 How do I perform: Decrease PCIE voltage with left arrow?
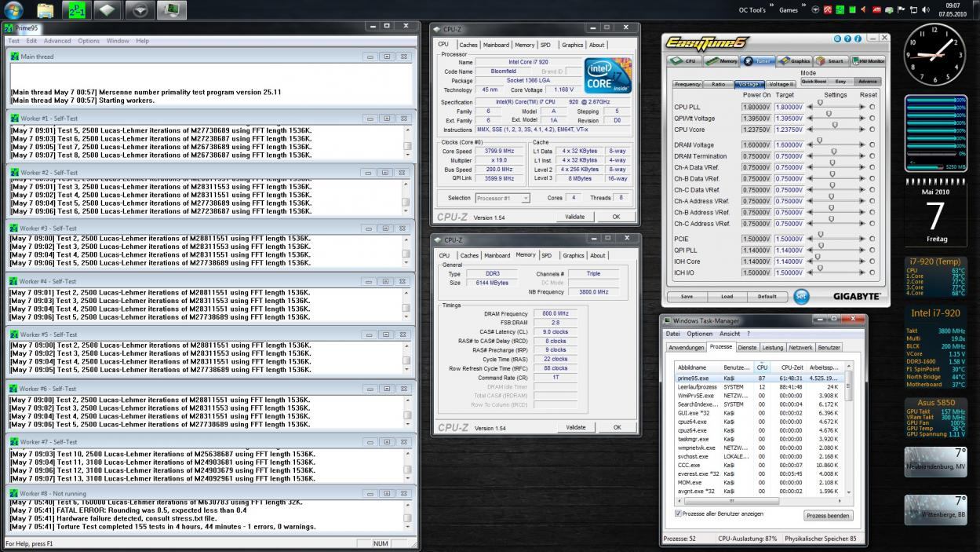coord(808,239)
